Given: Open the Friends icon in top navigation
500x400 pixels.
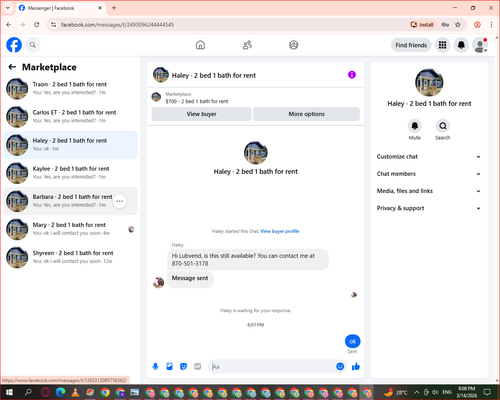Looking at the screenshot, I should click(247, 45).
